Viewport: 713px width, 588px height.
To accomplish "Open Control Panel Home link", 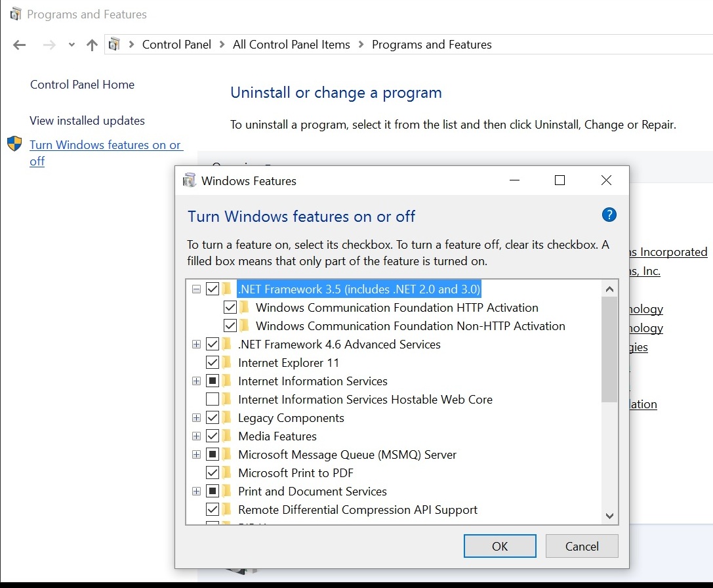I will pos(82,85).
